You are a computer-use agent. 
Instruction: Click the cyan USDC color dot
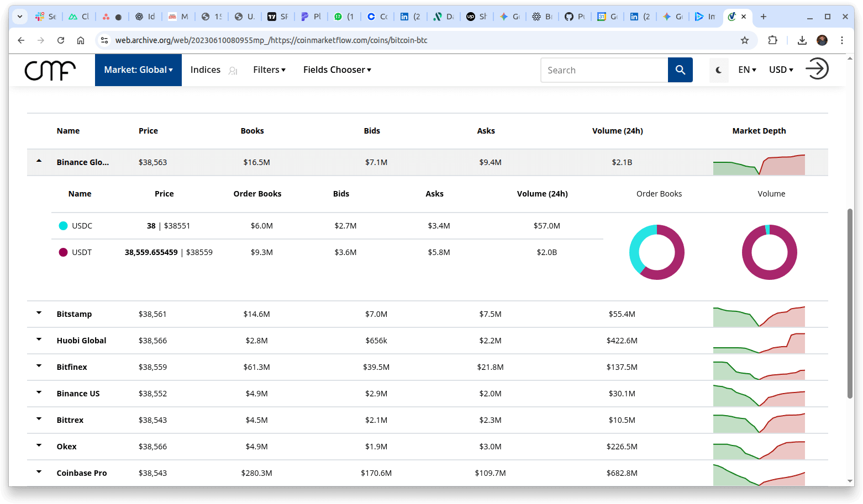click(x=63, y=226)
